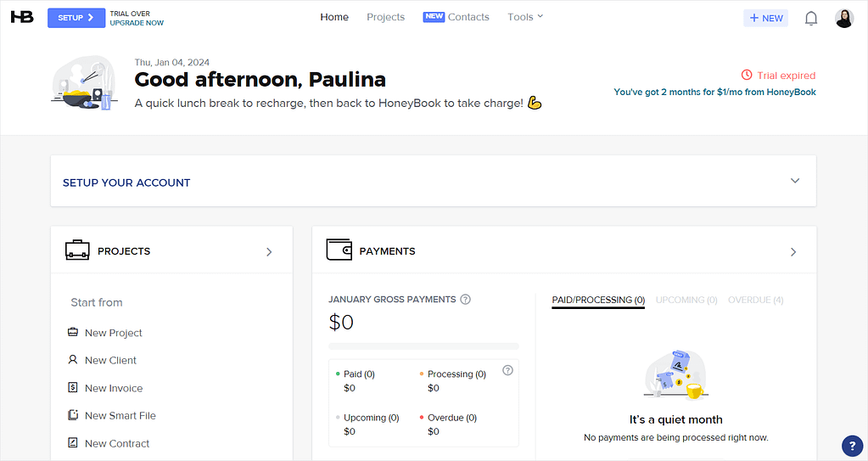Click the New Invoice dollar icon
Image resolution: width=868 pixels, height=461 pixels.
72,387
